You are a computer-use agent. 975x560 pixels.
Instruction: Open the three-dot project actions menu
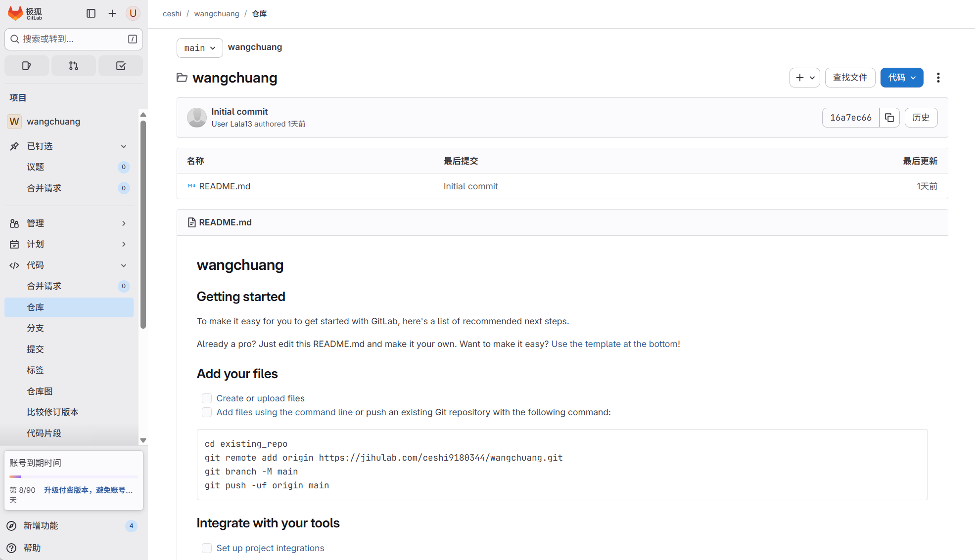coord(938,78)
